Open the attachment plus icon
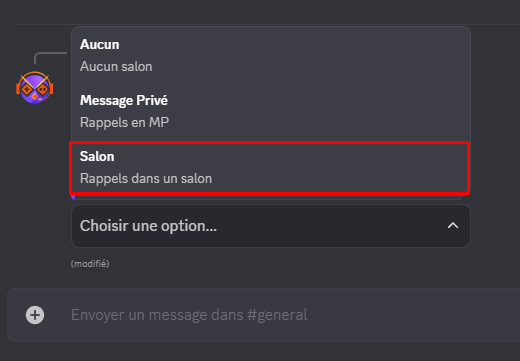The height and width of the screenshot is (361, 520). pyautogui.click(x=35, y=315)
